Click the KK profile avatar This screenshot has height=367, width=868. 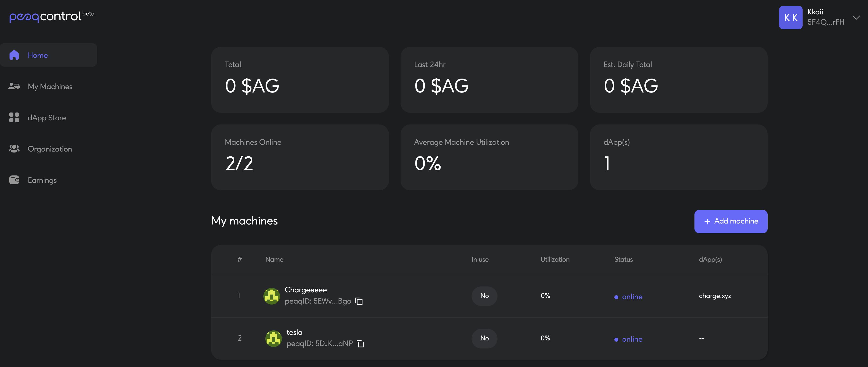point(790,18)
